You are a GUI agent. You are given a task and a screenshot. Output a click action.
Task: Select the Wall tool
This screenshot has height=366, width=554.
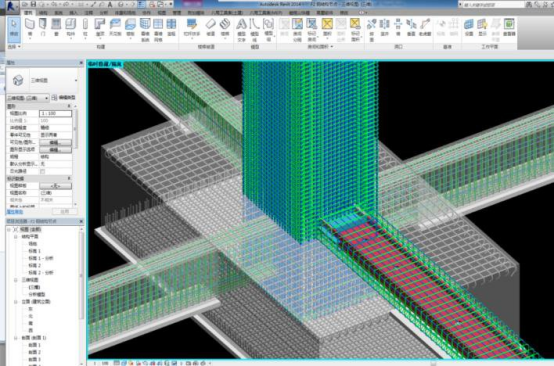[x=30, y=28]
